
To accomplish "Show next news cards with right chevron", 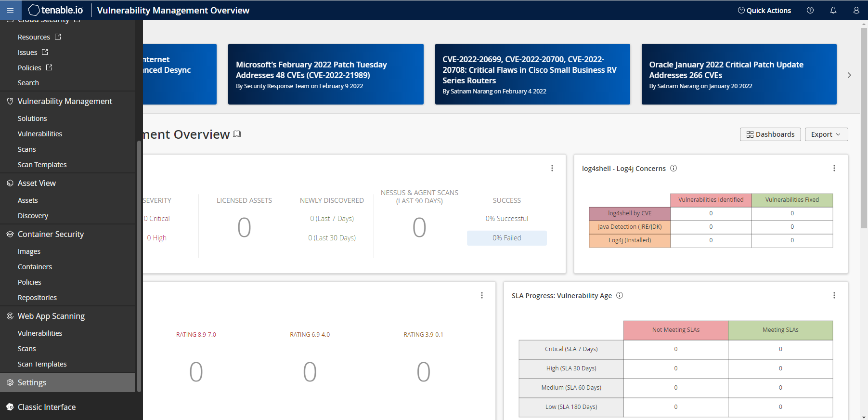I will (849, 75).
